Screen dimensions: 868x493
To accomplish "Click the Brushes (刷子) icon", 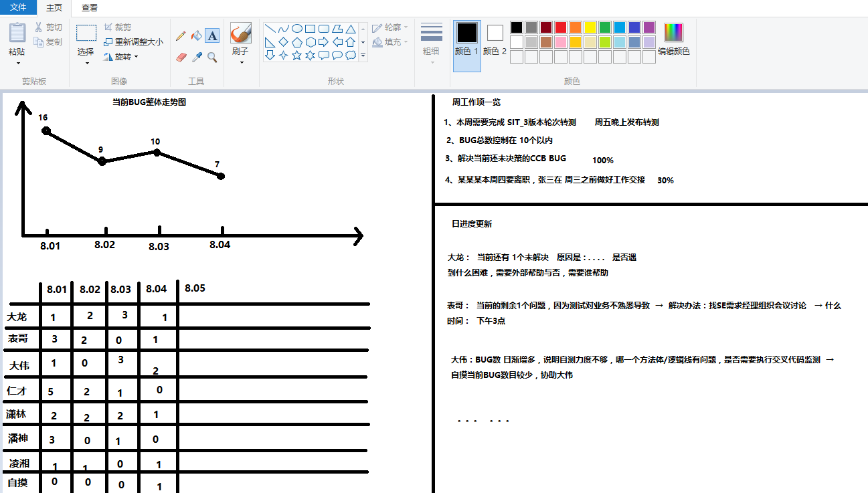I will (x=240, y=33).
